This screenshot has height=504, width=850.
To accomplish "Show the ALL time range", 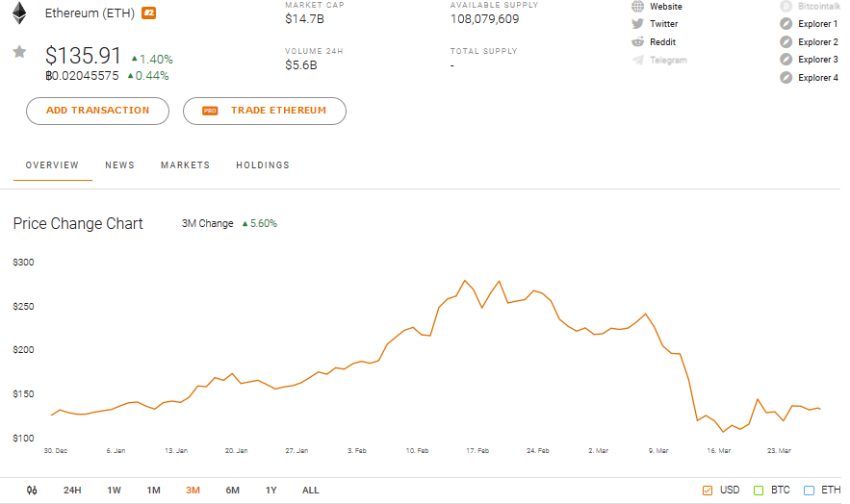I will [x=310, y=491].
